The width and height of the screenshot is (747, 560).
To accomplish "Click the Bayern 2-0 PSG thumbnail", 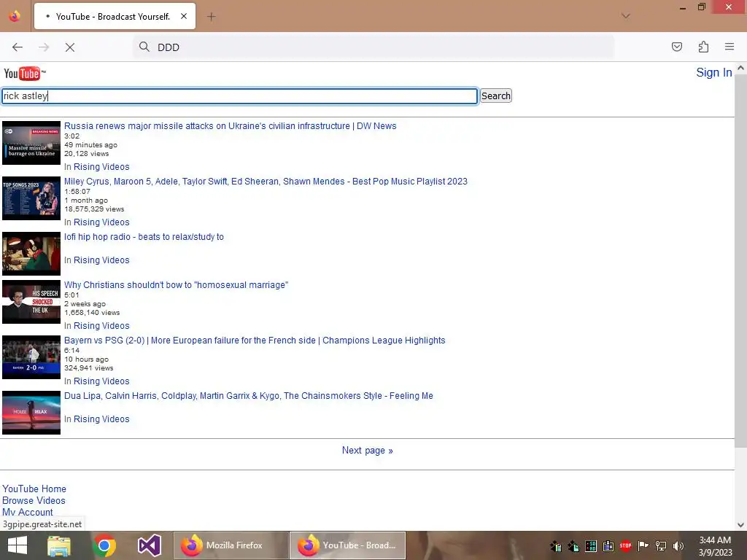I will (31, 357).
